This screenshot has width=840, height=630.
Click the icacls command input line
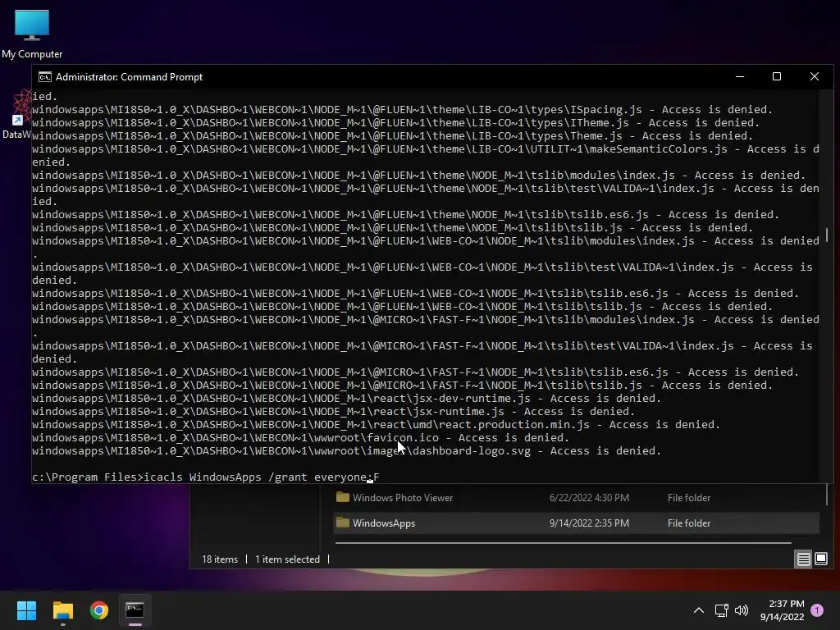point(206,477)
